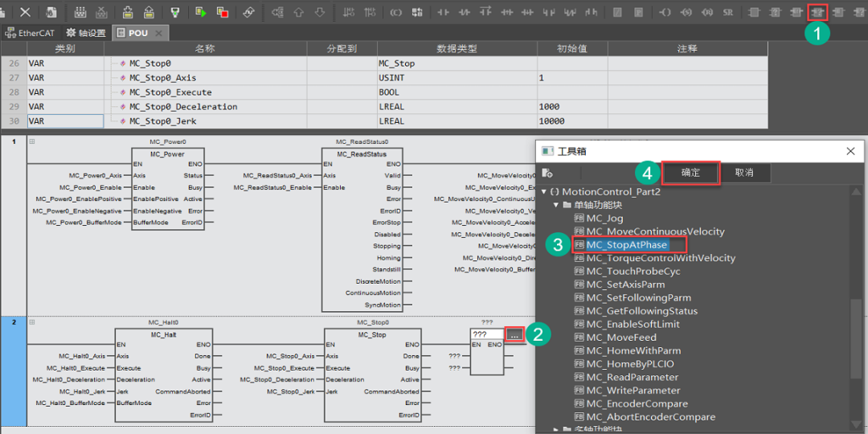Click the move down arrow toolbar icon
This screenshot has width=868, height=434.
tap(320, 12)
